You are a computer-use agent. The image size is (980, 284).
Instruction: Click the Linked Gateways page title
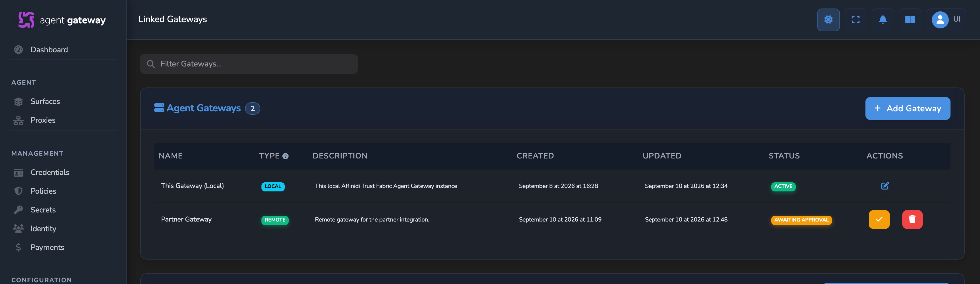click(172, 19)
